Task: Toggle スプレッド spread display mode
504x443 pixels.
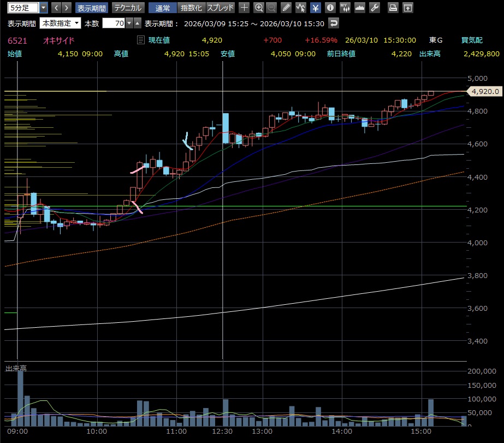Action: point(221,8)
